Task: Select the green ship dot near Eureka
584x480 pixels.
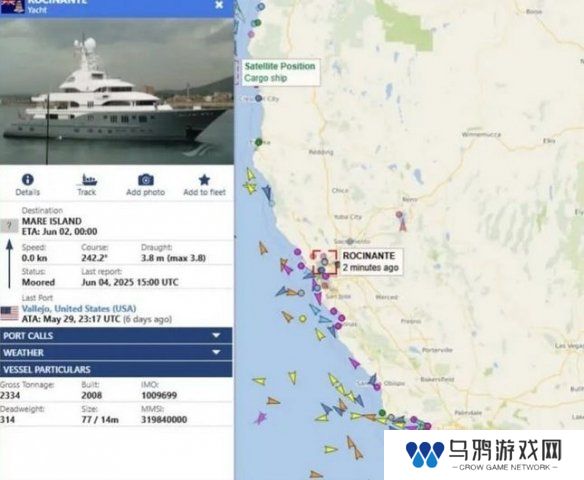Action: coord(258,142)
